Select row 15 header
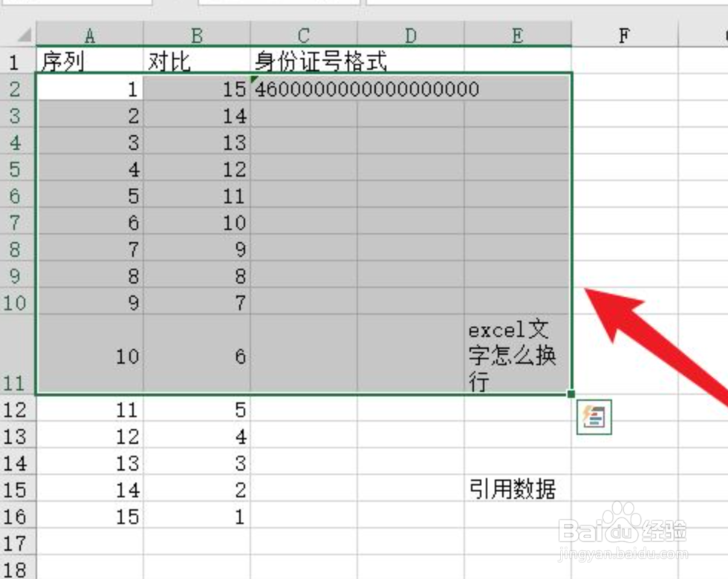This screenshot has height=579, width=728. pyautogui.click(x=18, y=489)
